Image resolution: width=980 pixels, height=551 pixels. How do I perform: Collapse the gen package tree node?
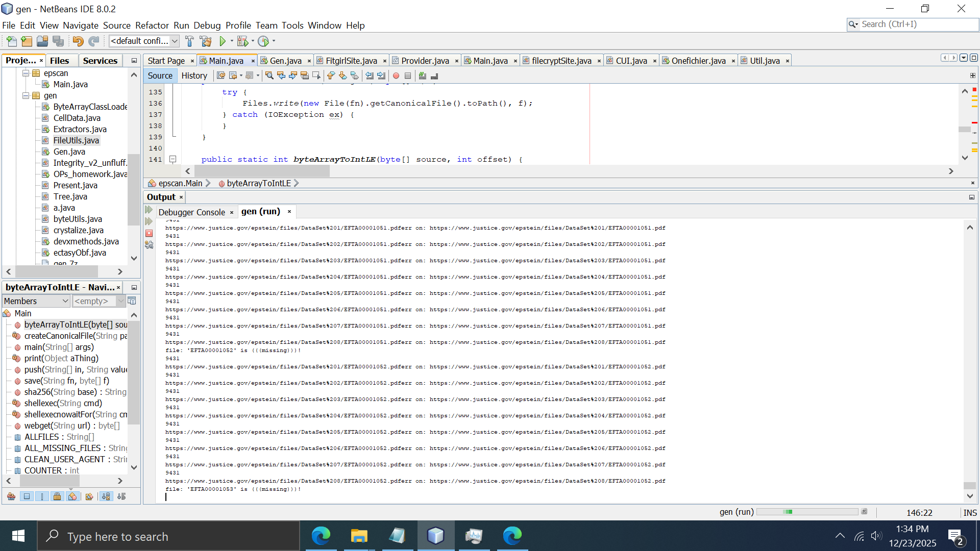26,95
